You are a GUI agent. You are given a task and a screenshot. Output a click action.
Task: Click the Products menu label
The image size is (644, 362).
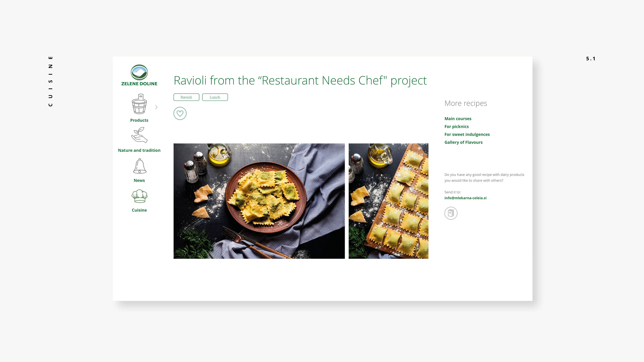click(139, 120)
